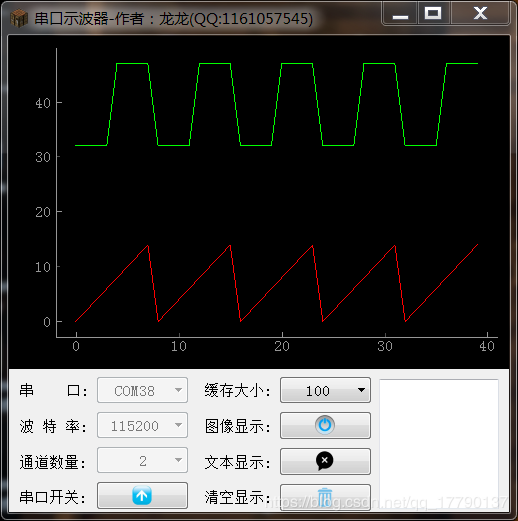The width and height of the screenshot is (518, 521).
Task: Toggle text display speech bubble button
Action: coord(325,461)
